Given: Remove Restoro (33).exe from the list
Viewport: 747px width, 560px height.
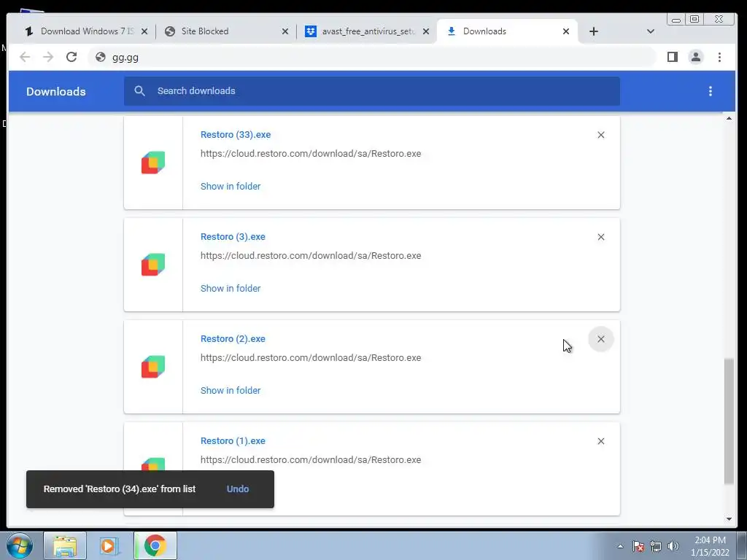Looking at the screenshot, I should point(601,135).
